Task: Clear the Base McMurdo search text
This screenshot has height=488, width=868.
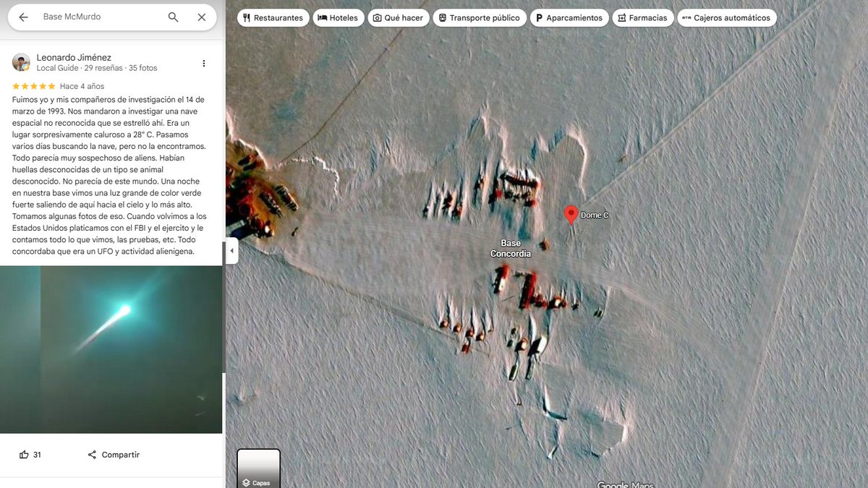Action: (202, 17)
